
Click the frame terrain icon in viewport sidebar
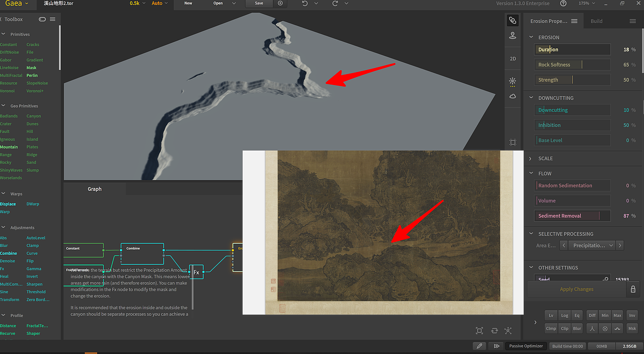513,143
